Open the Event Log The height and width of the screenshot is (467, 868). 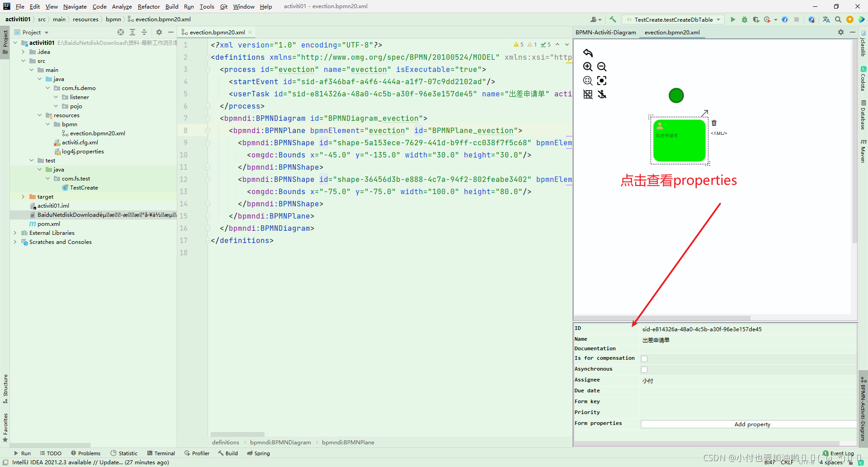838,453
